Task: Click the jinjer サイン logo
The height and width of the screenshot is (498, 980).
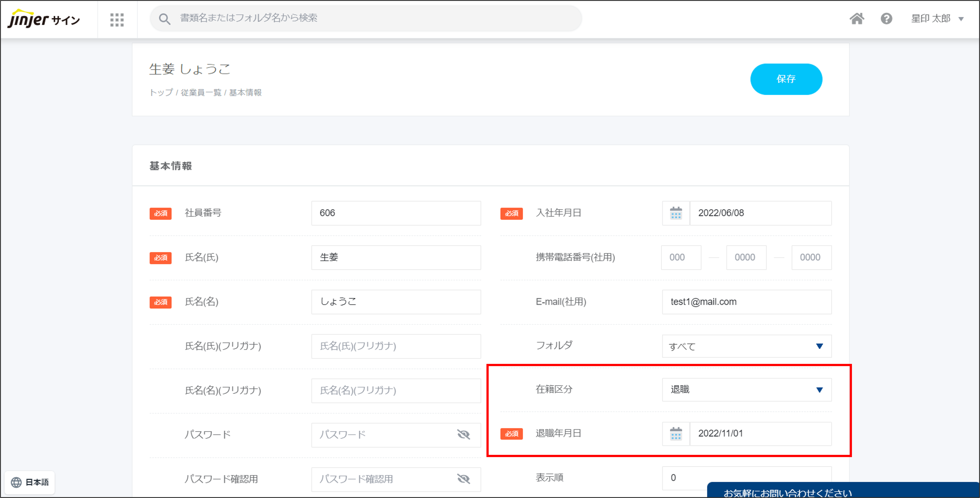Action: [44, 19]
